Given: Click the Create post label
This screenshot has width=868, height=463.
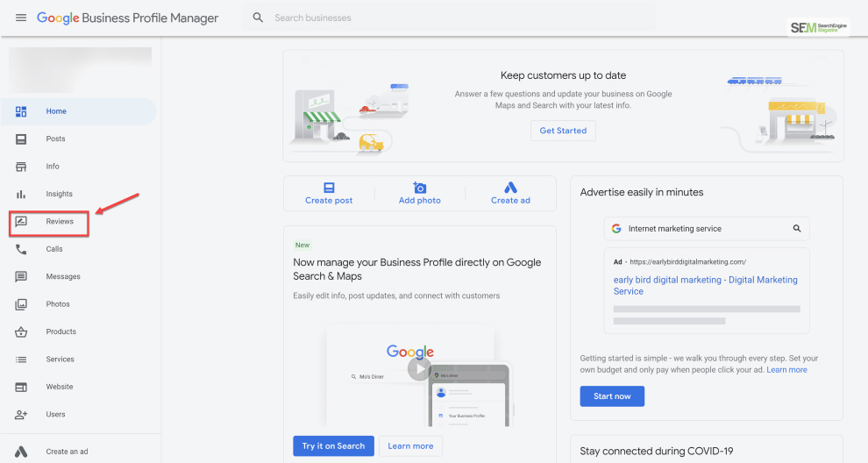Looking at the screenshot, I should [329, 201].
